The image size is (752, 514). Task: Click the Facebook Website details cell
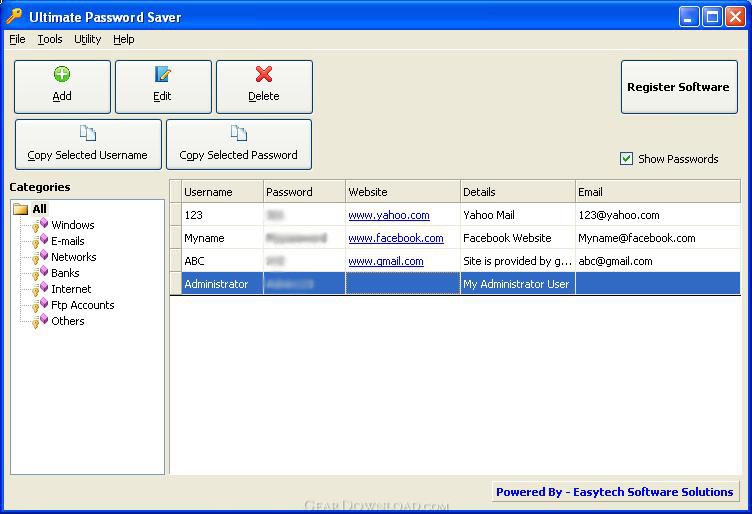point(518,238)
